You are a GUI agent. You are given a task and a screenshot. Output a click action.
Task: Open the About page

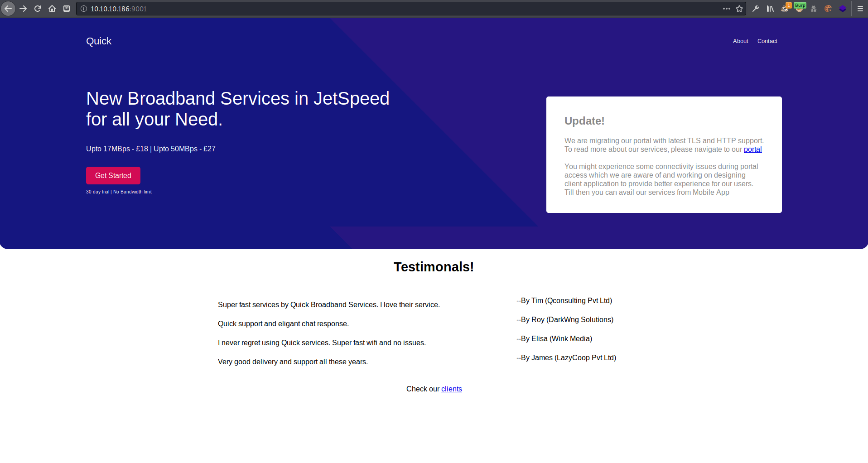pos(740,41)
